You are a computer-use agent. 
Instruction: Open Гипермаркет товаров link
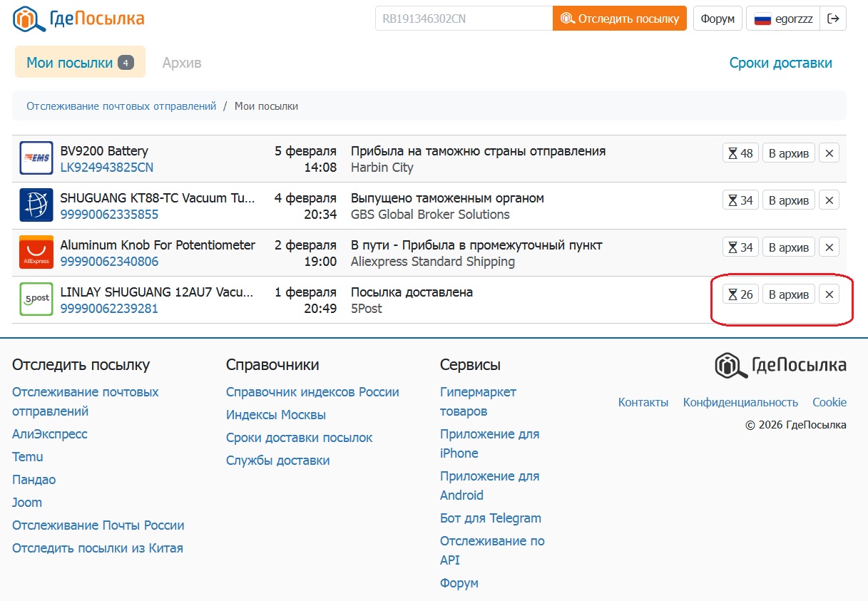478,401
